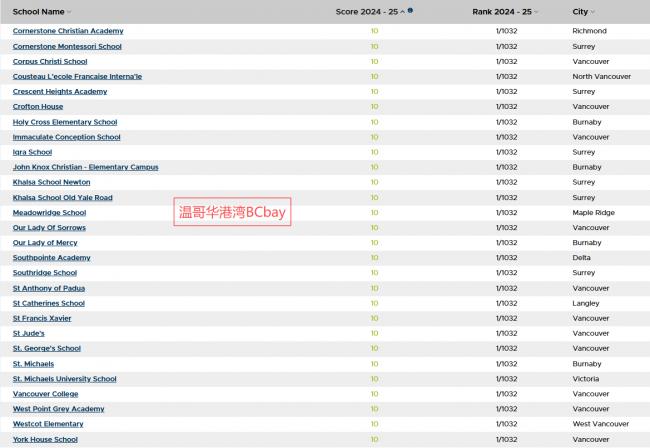Open Meadowridge School link
Image resolution: width=650 pixels, height=448 pixels.
(49, 213)
